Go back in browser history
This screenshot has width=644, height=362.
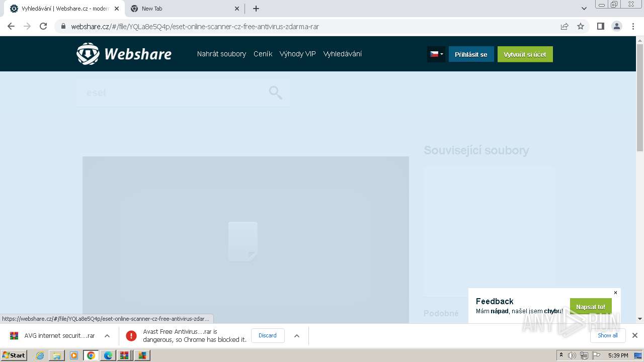point(11,26)
